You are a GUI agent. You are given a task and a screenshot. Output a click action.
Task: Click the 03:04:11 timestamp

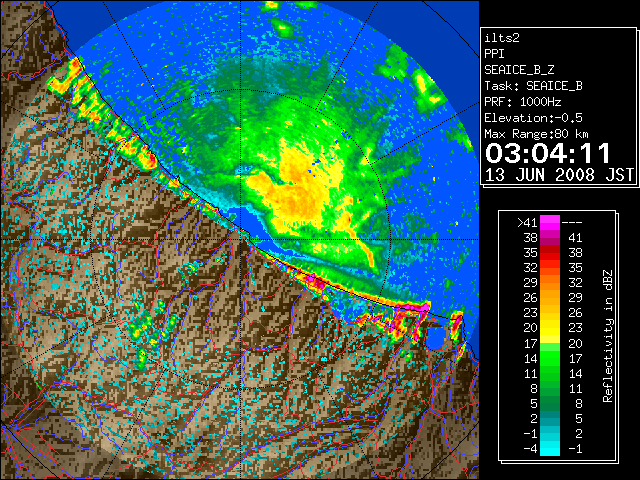click(547, 153)
